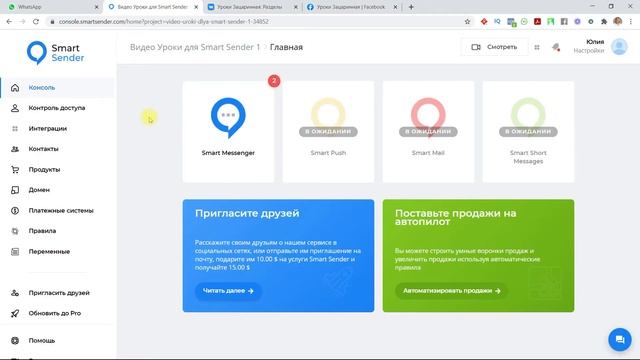Open the Smart Short Messages card
640x360 pixels.
528,131
